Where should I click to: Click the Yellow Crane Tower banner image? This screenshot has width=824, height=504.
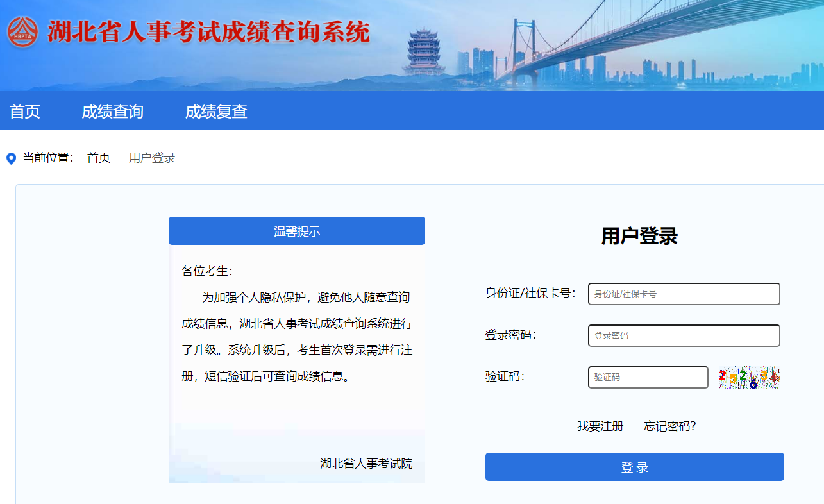coord(424,51)
